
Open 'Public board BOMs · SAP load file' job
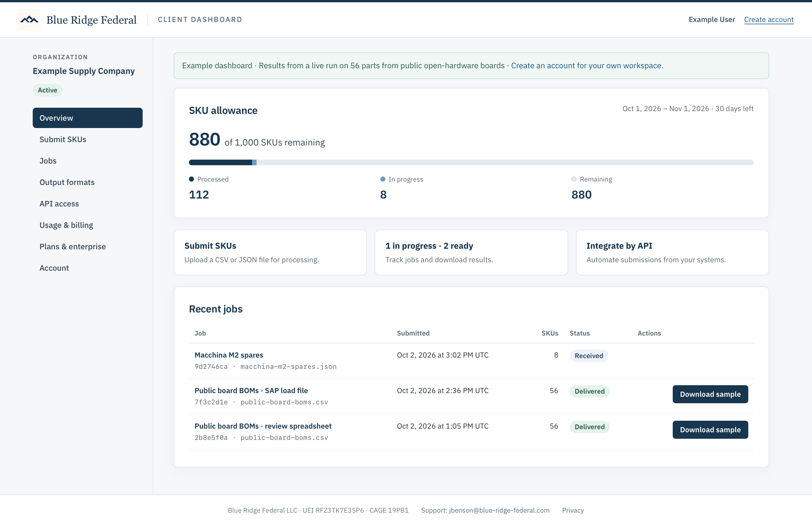point(251,391)
